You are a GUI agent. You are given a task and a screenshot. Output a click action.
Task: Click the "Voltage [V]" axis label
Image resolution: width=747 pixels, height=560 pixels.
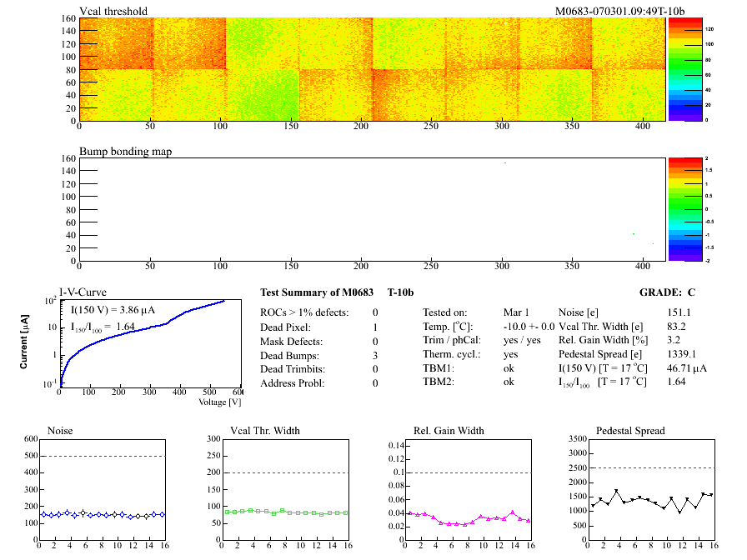tap(219, 402)
